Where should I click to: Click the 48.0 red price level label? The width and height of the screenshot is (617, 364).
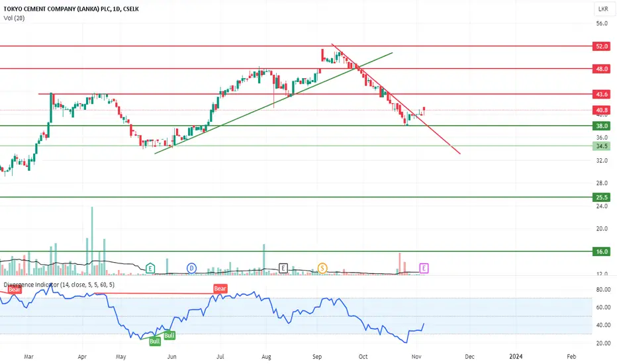[x=602, y=69]
